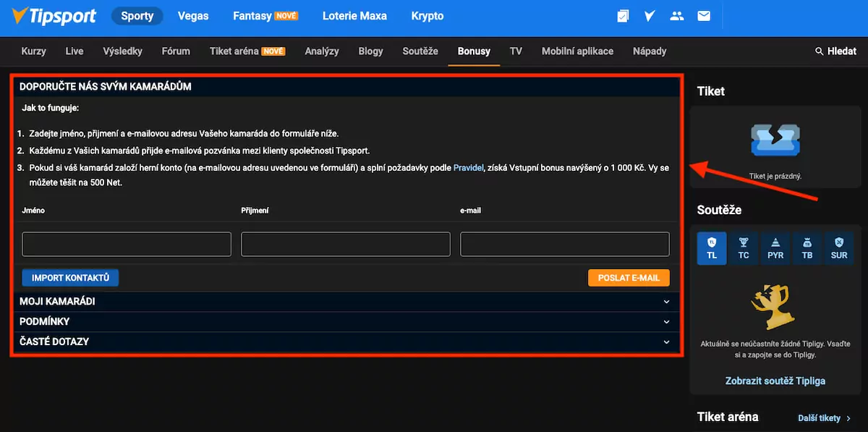Click the Jméno input field
Image resolution: width=868 pixels, height=432 pixels.
coord(127,245)
